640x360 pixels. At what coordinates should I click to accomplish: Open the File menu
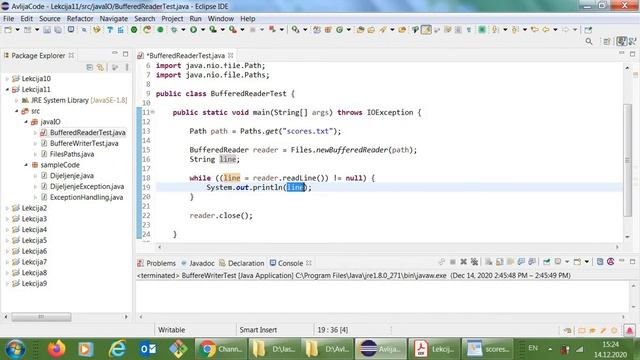[9, 18]
